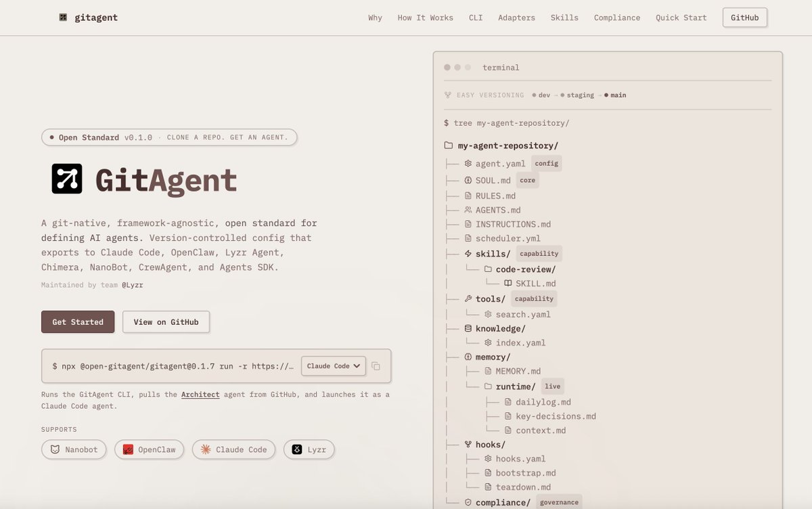
Task: Open the Claude Code adapter dropdown
Action: (334, 366)
